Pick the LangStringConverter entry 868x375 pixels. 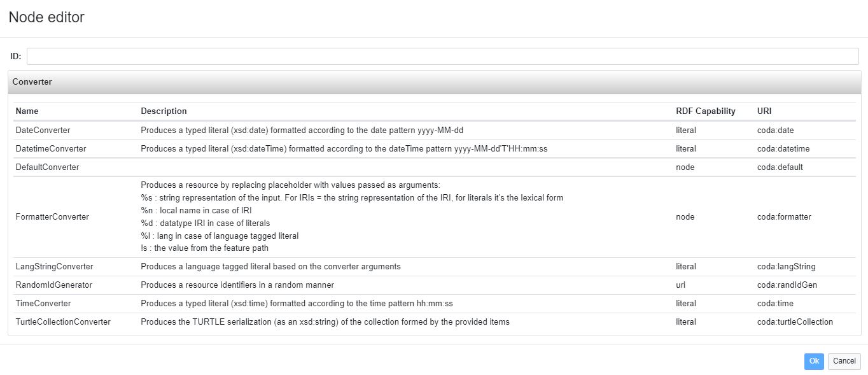tap(54, 267)
